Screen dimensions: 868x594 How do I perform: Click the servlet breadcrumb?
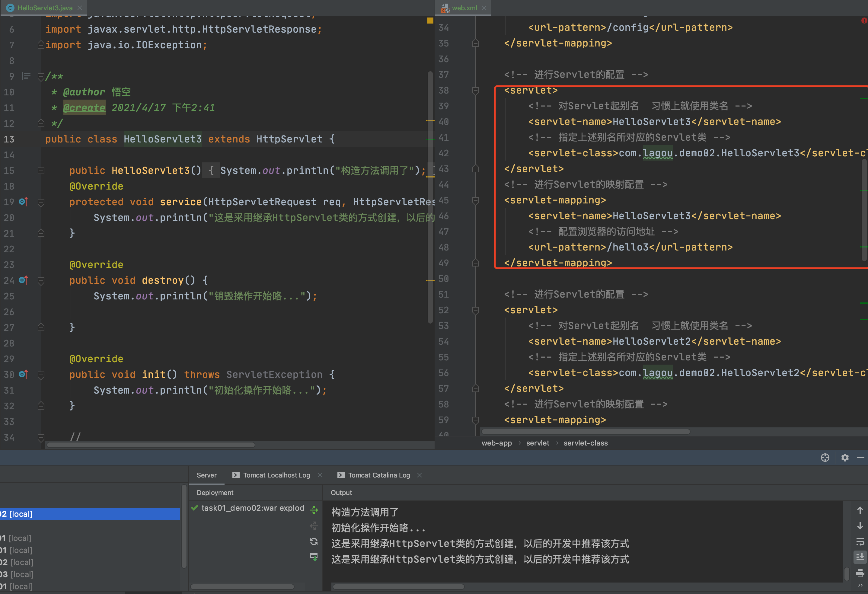pos(538,443)
